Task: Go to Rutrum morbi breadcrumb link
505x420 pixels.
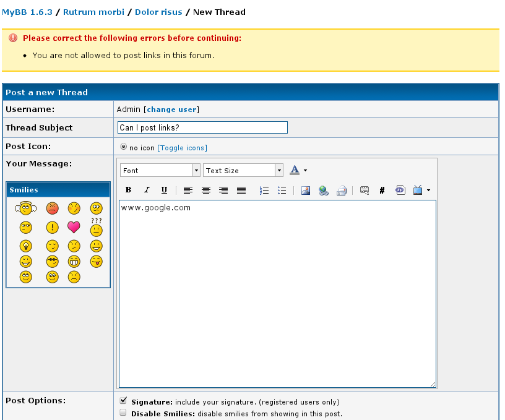Action: 93,12
